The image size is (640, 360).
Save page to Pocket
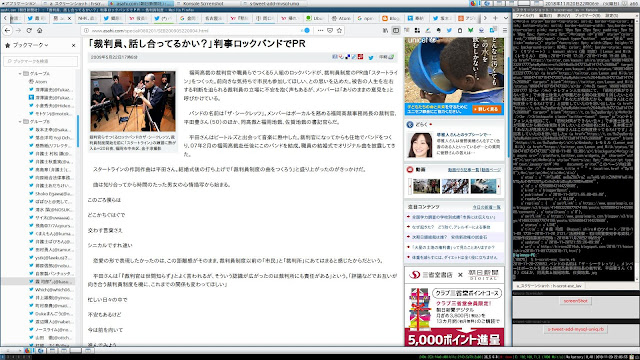(330, 30)
